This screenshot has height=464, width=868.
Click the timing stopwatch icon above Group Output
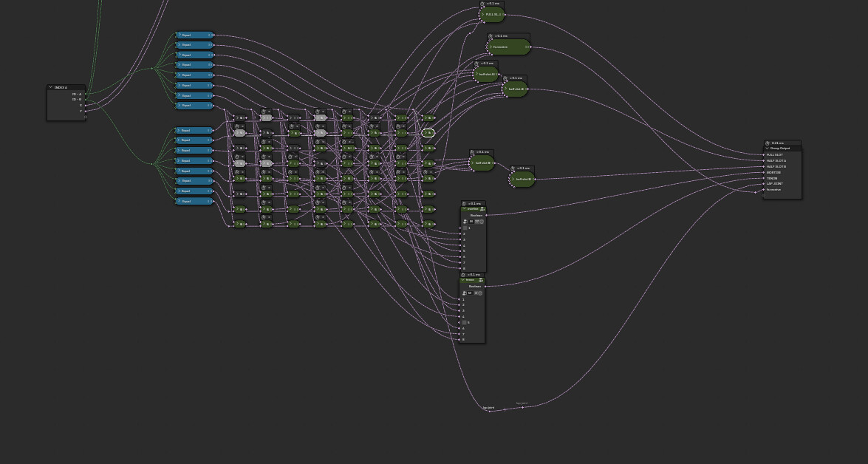click(768, 143)
